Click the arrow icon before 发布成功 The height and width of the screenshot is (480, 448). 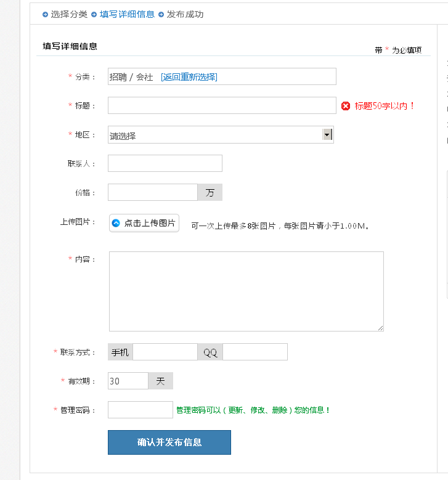[161, 14]
